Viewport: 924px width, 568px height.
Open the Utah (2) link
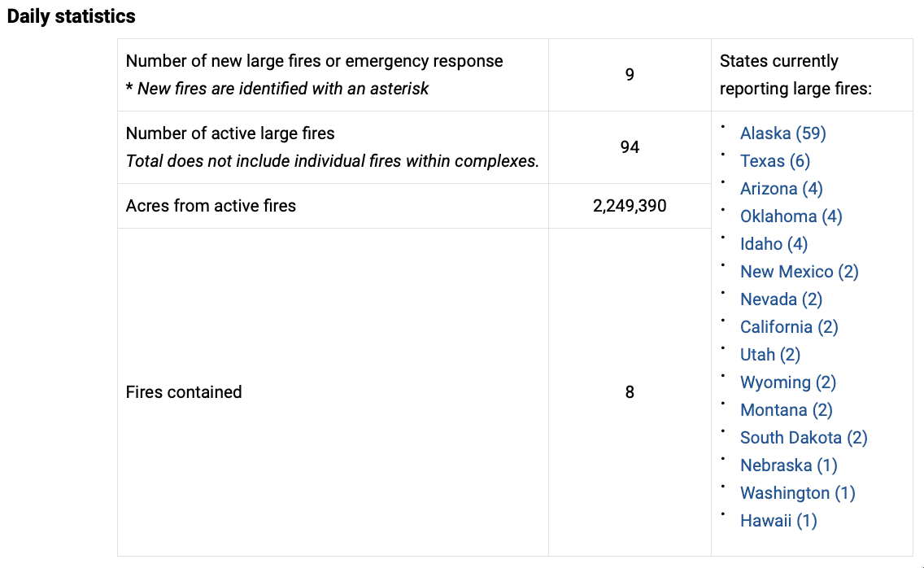click(770, 355)
